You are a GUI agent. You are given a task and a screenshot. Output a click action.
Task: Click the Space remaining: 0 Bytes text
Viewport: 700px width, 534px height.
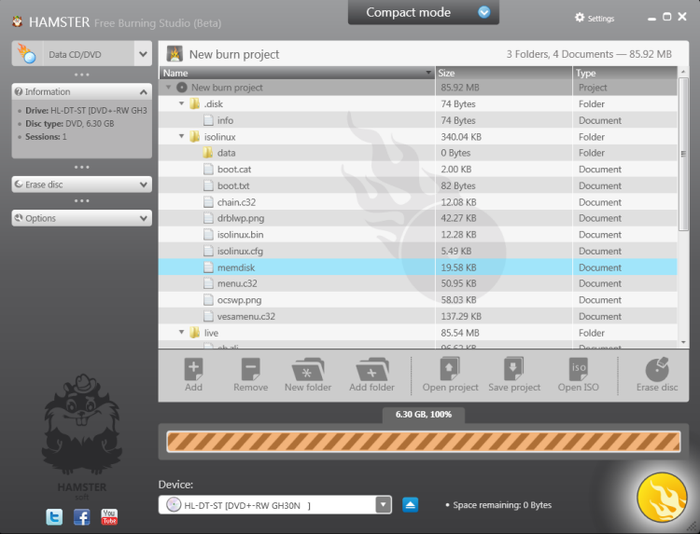[x=502, y=505]
